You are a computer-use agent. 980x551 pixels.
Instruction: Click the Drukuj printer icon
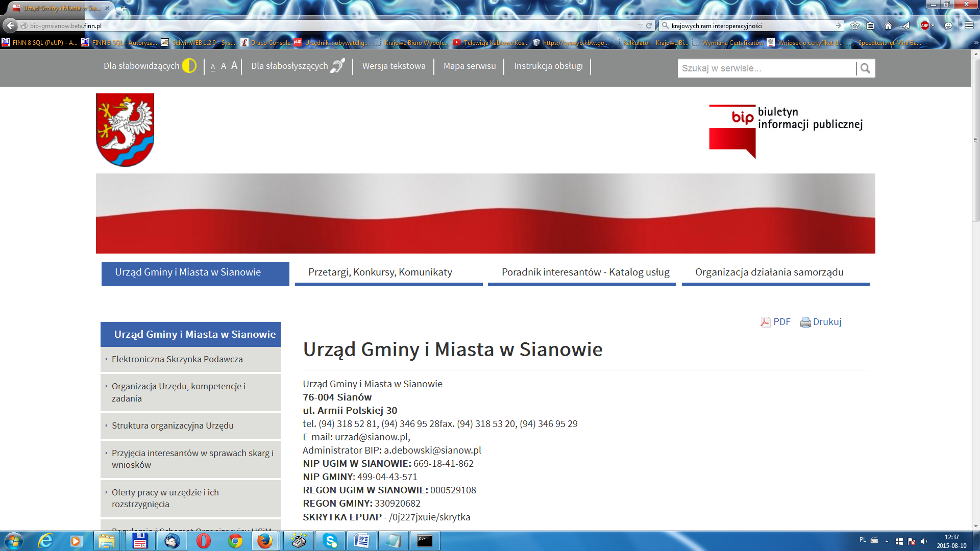point(805,322)
